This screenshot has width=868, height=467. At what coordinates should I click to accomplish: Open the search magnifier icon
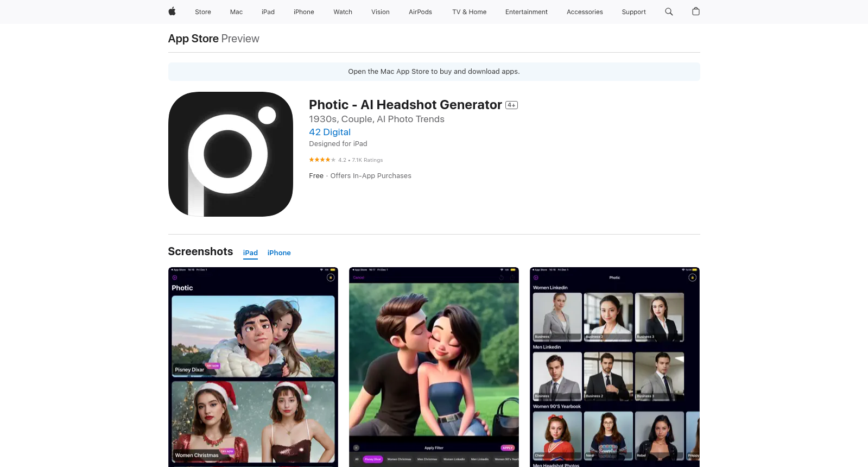(669, 11)
